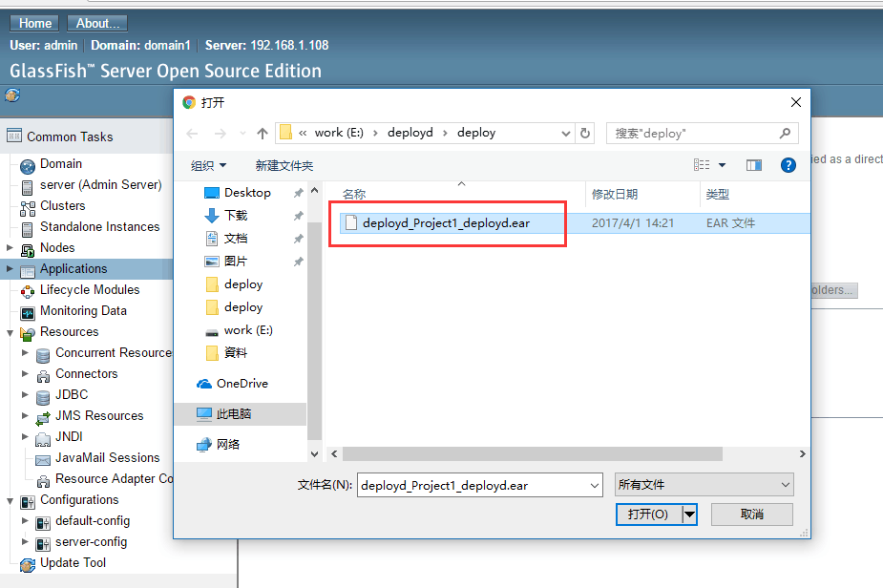
Task: Collapse the Resources tree node
Action: click(x=10, y=333)
